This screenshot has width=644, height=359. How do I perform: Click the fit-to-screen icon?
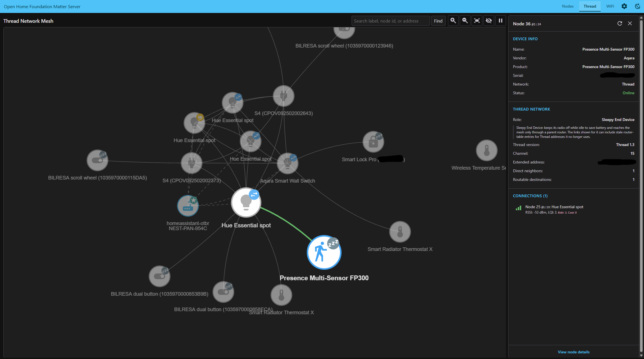tap(477, 21)
